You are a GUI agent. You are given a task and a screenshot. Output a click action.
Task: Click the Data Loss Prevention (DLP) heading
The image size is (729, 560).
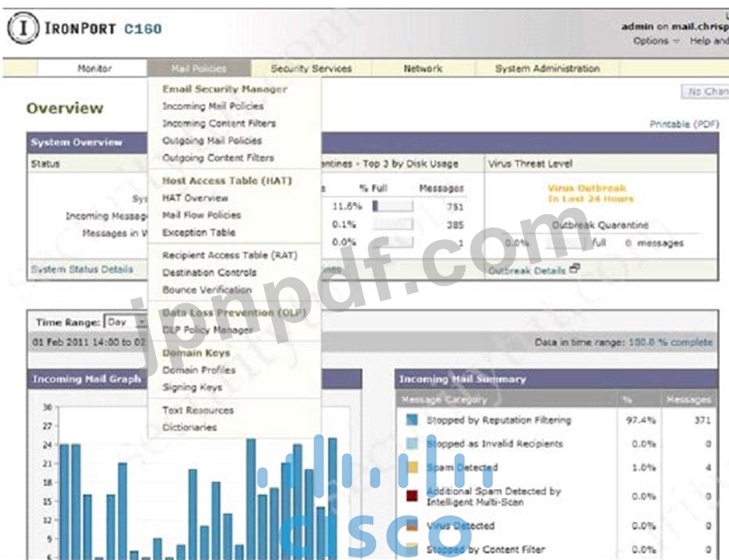tap(234, 313)
